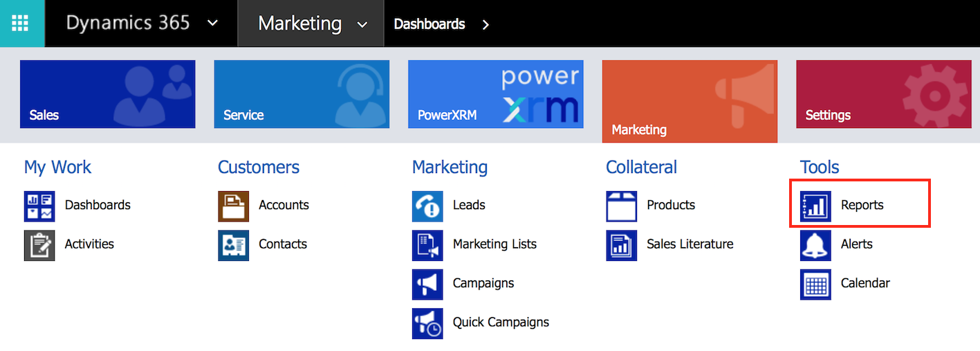Click the Leads phone icon
This screenshot has width=980, height=351.
[x=427, y=206]
